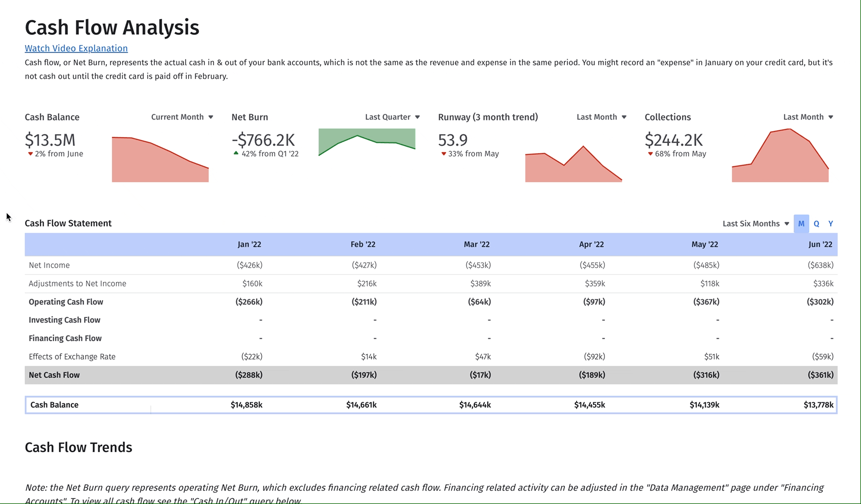Click the $13,778k Jun cash balance cell
Viewport: 861px width, 504px height.
point(818,405)
